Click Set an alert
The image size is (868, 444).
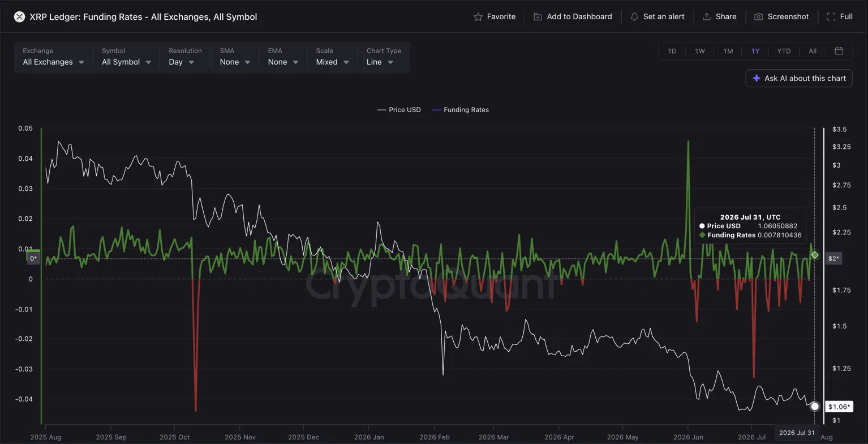(657, 17)
